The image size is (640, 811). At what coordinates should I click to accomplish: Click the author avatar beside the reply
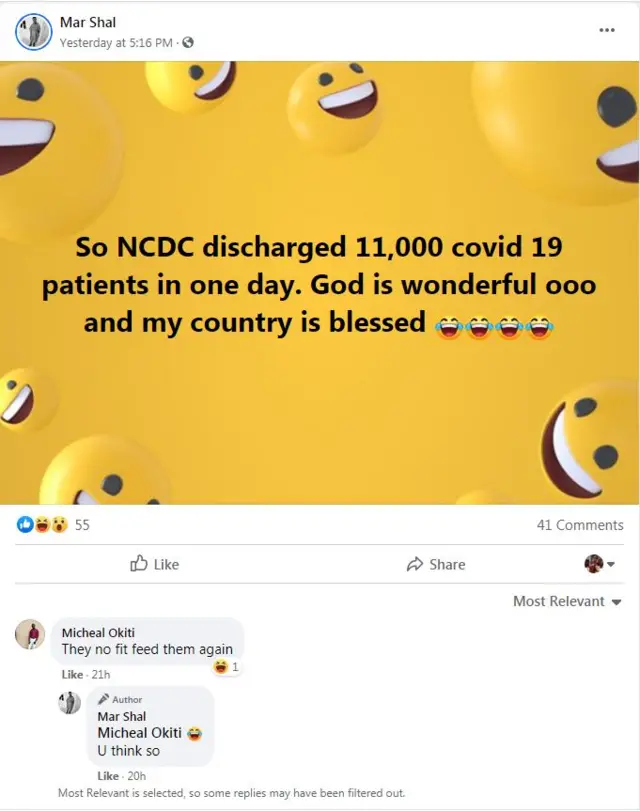69,703
